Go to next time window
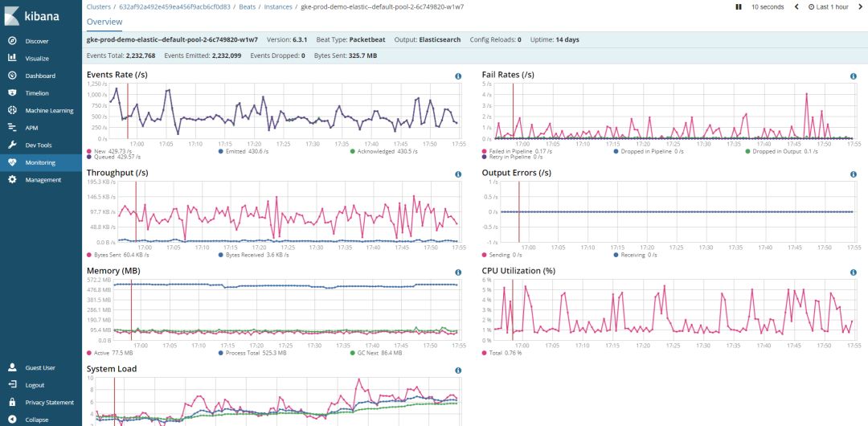Image resolution: width=868 pixels, height=426 pixels. pyautogui.click(x=860, y=7)
